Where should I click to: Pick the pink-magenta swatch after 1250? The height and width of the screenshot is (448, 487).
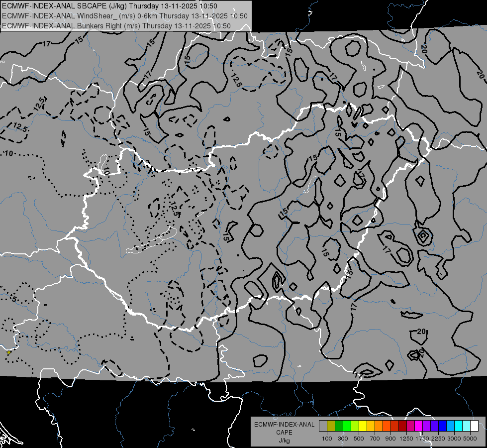(410, 426)
